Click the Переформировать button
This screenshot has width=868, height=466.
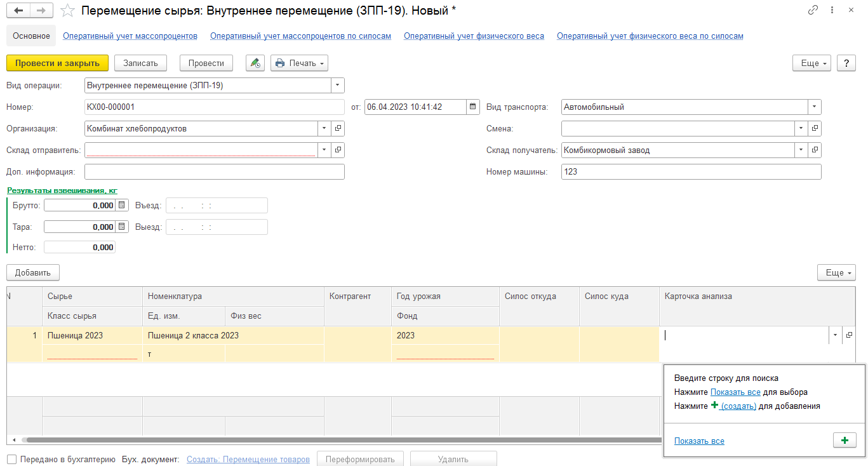click(x=360, y=459)
